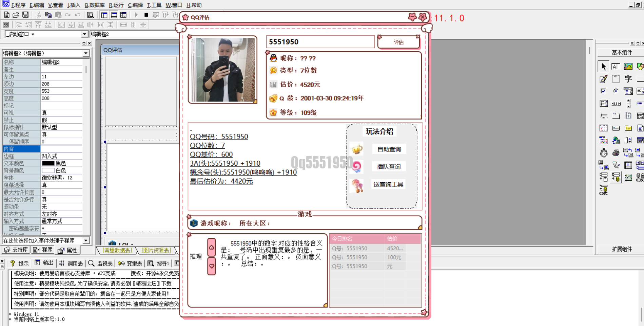Open the B.数据库 menu

coord(95,5)
